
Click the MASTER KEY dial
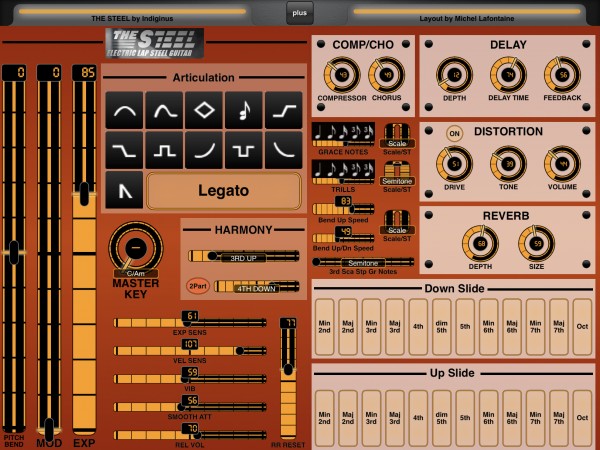coord(136,248)
